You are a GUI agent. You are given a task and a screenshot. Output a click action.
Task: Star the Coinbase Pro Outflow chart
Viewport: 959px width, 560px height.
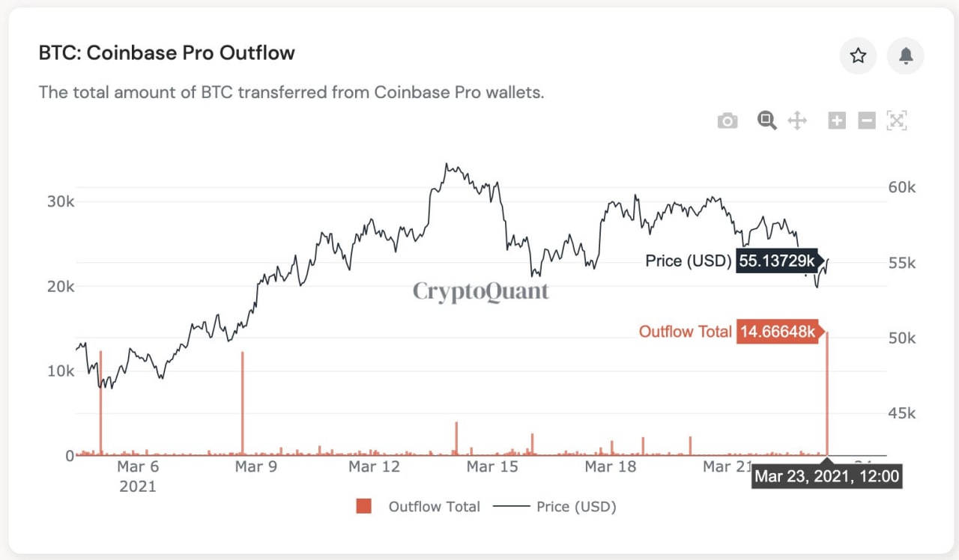(858, 55)
